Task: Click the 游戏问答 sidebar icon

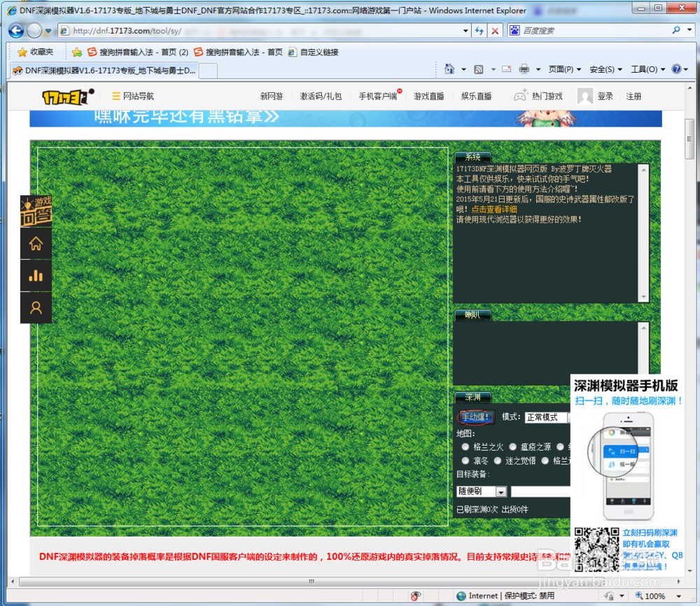Action: pyautogui.click(x=36, y=211)
